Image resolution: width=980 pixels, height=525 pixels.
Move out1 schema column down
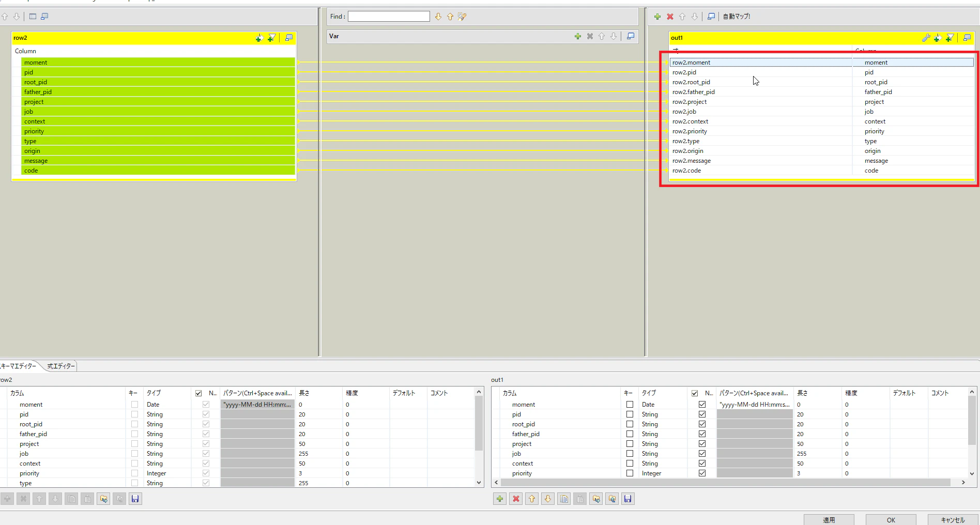548,499
